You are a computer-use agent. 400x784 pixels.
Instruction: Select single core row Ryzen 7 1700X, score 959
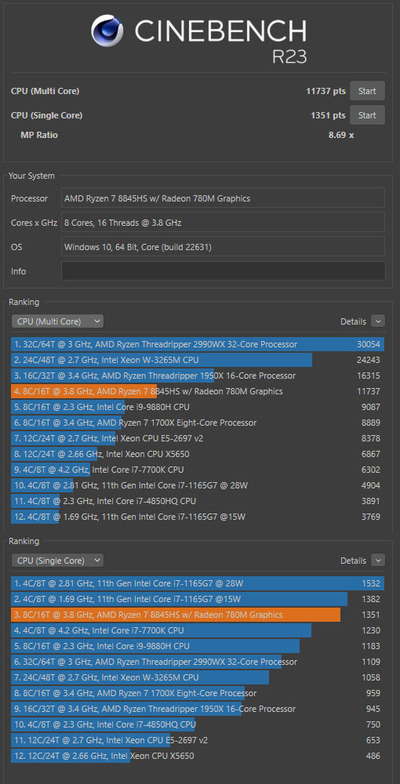(198, 693)
